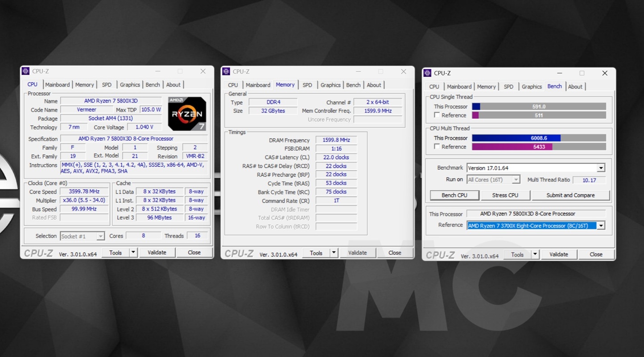Switch to Memory tab in CPU window
Screen dimensions: 644x357
[84, 85]
